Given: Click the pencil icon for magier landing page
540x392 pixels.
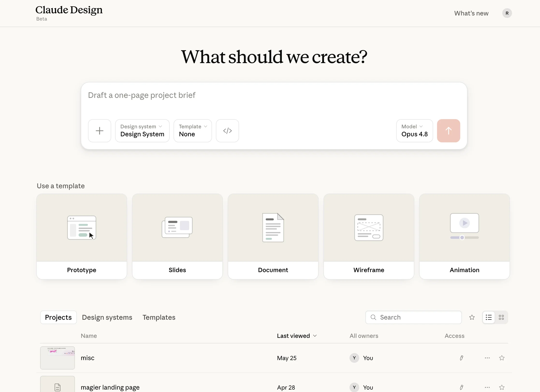Looking at the screenshot, I should (461, 387).
